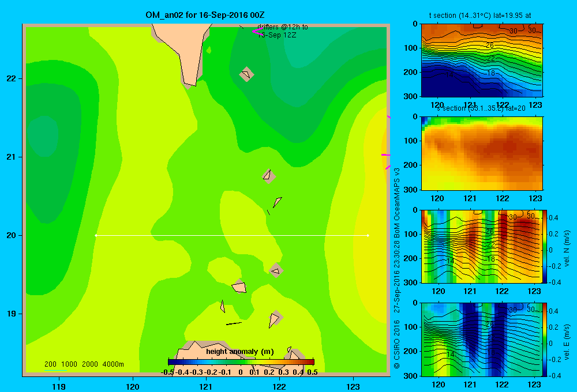The image size is (577, 392).
Task: Select the west endpoint of the white section line
Action: (96, 235)
